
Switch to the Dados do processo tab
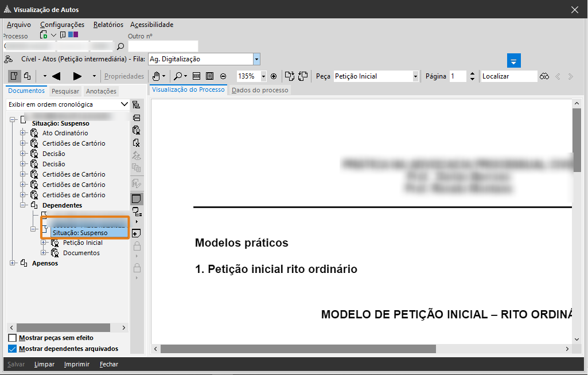pos(260,90)
